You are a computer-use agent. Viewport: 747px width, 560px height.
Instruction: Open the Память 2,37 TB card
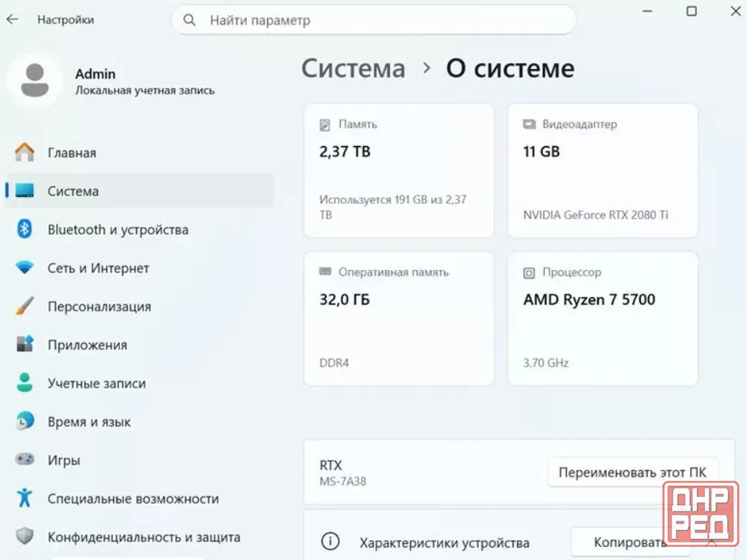[x=399, y=171]
